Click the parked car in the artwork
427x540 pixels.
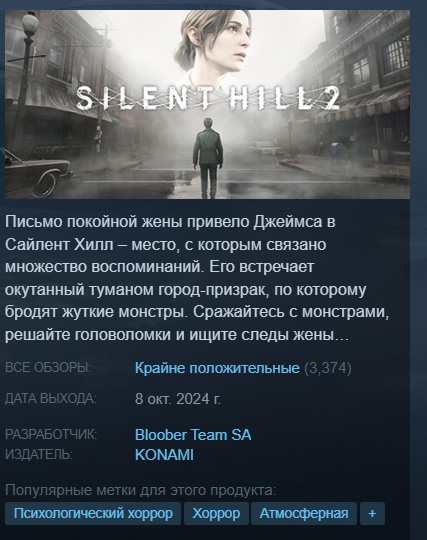36,172
